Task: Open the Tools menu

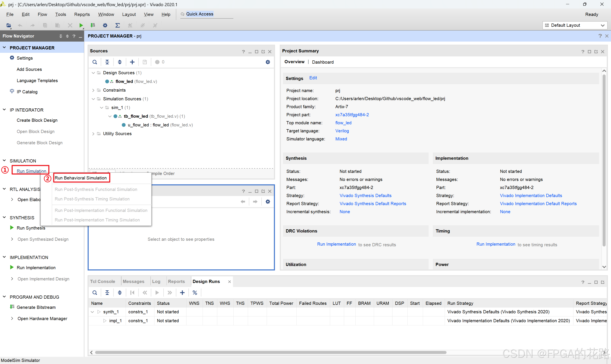Action: click(x=61, y=14)
